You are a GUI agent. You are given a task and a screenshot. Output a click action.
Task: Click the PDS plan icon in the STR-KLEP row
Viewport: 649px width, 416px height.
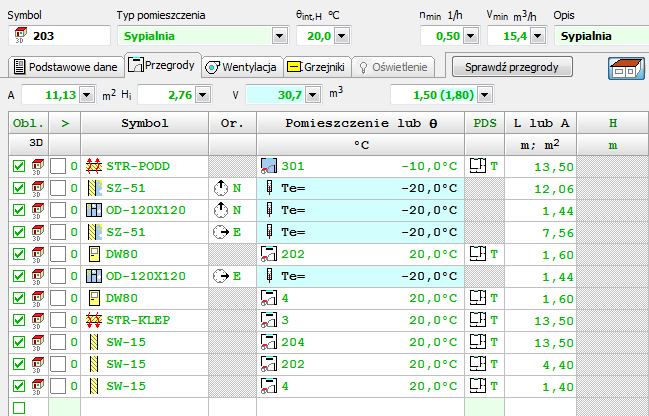tap(478, 320)
